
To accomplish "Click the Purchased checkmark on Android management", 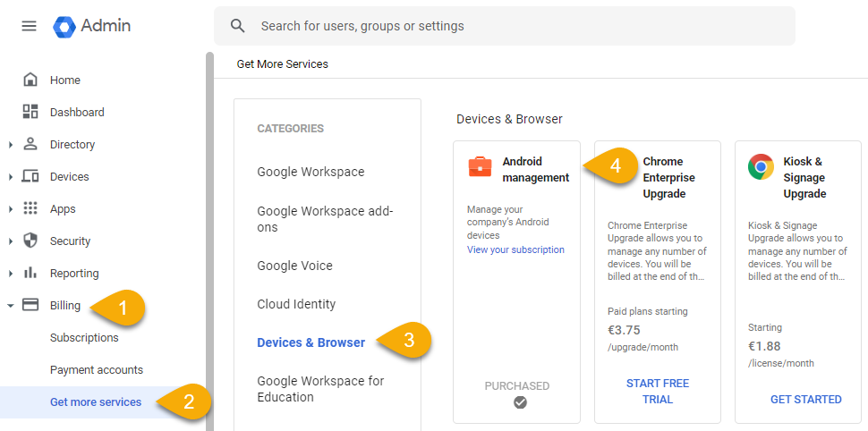I will click(x=520, y=402).
